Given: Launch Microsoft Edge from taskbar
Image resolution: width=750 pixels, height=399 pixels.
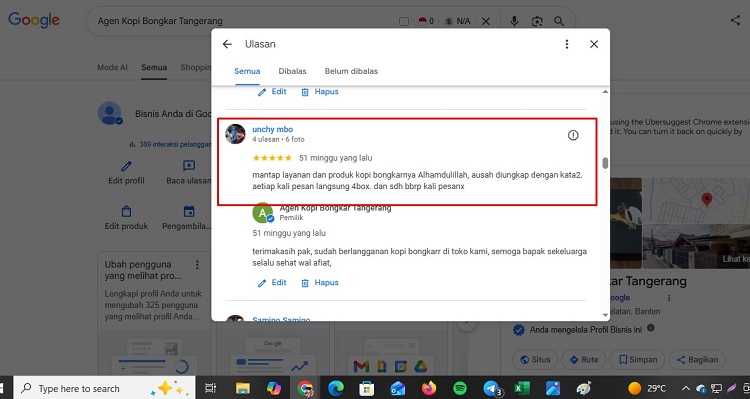Looking at the screenshot, I should (336, 388).
